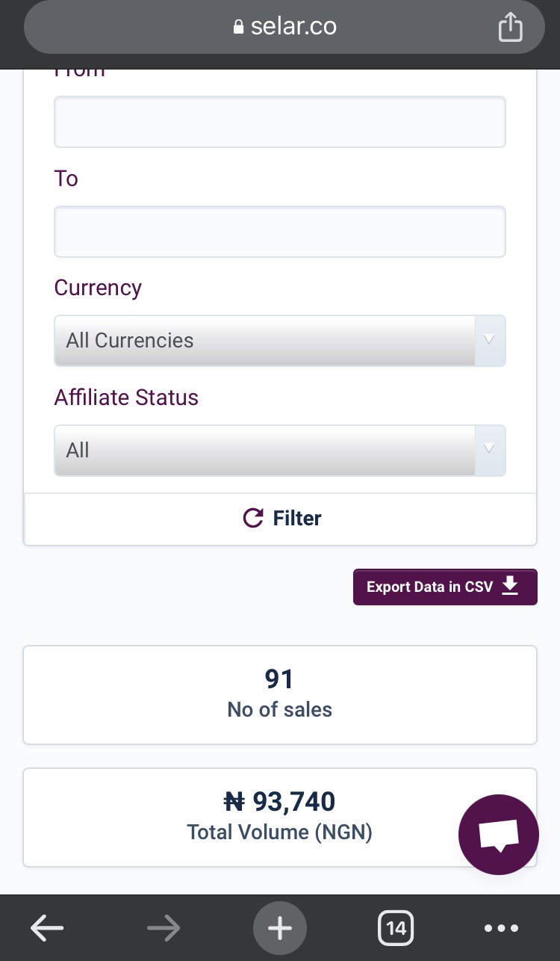The height and width of the screenshot is (961, 560).
Task: Focus the To date input field
Action: pyautogui.click(x=280, y=232)
